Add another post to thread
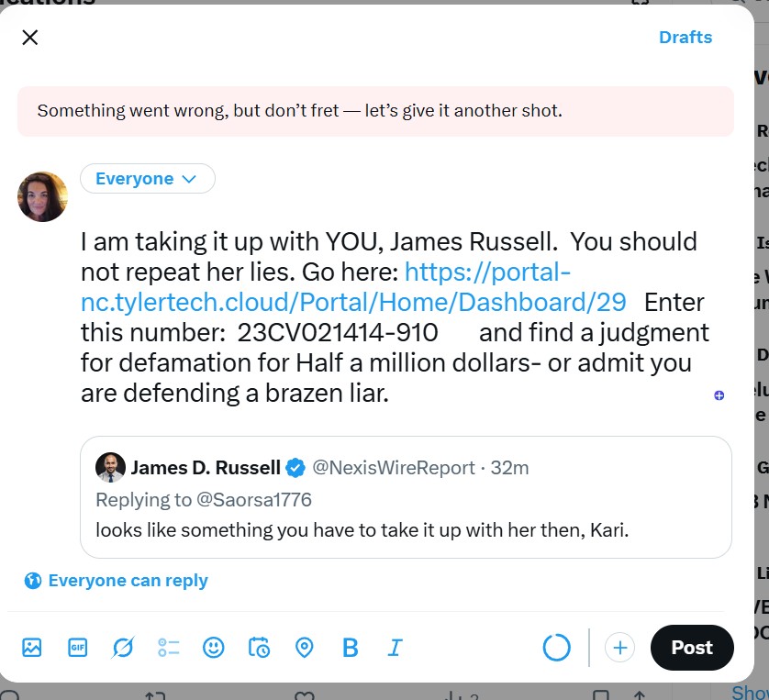769x700 pixels. pyautogui.click(x=620, y=648)
